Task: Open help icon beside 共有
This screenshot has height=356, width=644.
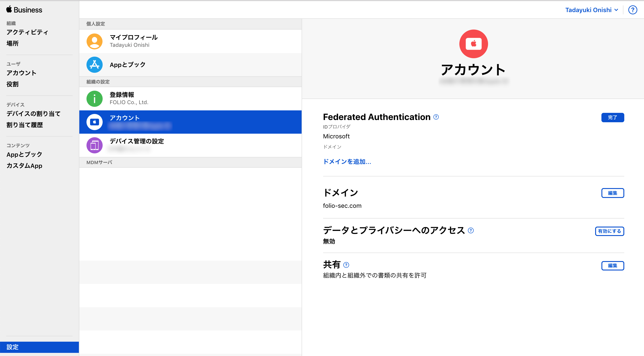Action: [x=346, y=265]
